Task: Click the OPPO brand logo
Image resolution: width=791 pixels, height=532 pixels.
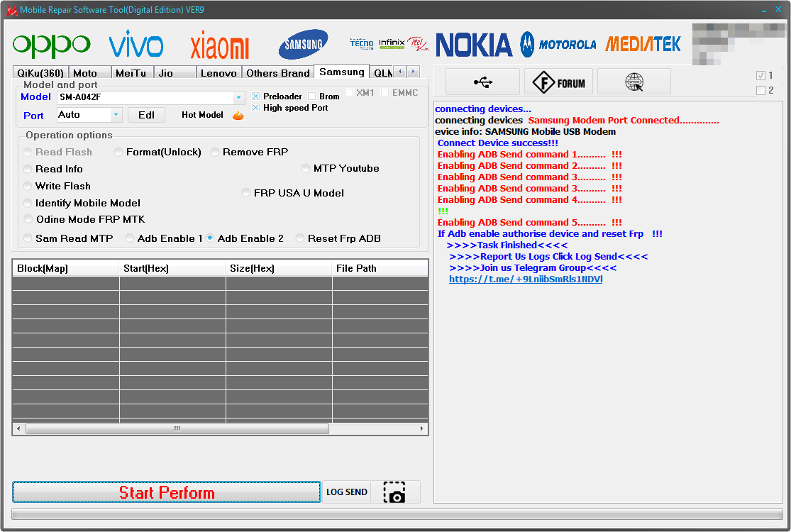Action: [x=52, y=45]
